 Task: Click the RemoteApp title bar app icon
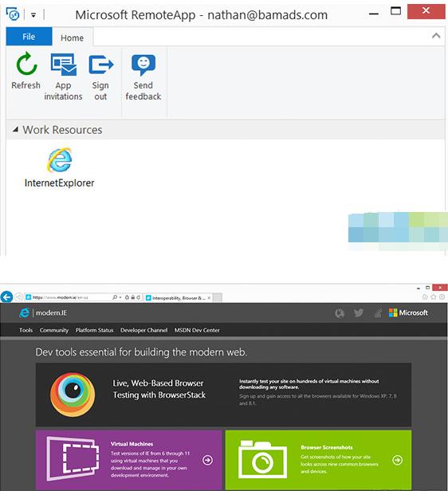(13, 14)
